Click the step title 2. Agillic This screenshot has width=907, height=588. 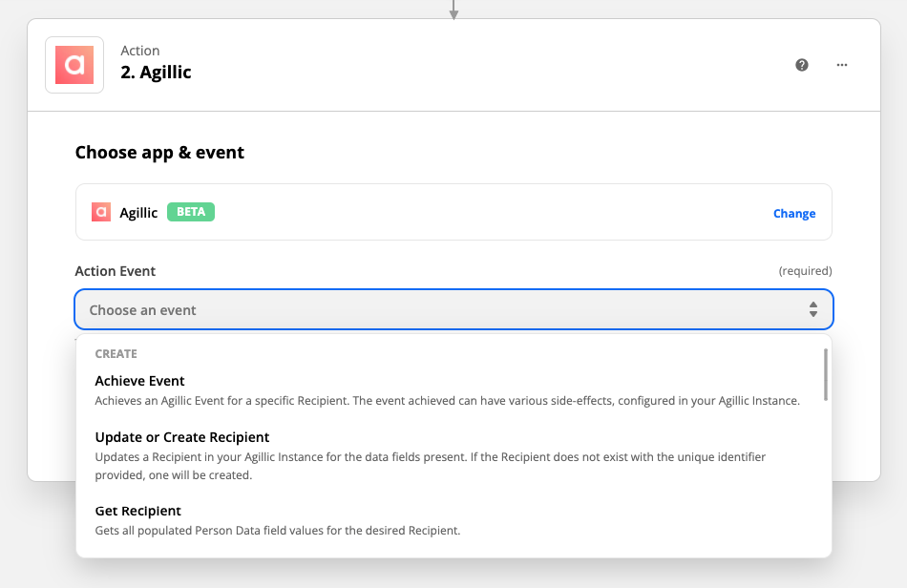click(x=156, y=73)
